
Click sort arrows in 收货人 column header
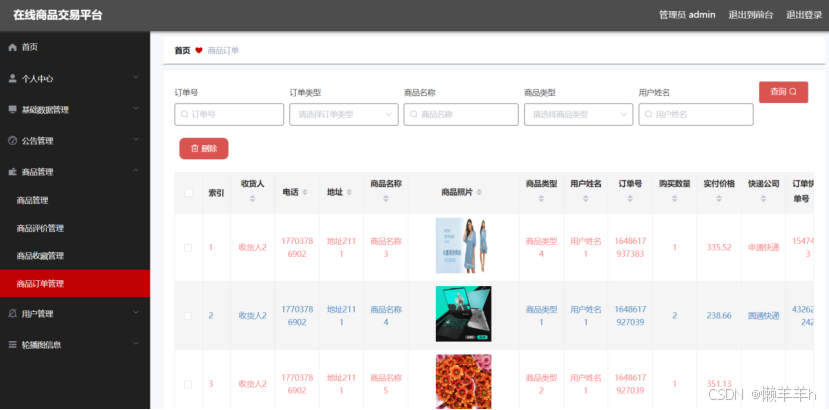pos(252,199)
